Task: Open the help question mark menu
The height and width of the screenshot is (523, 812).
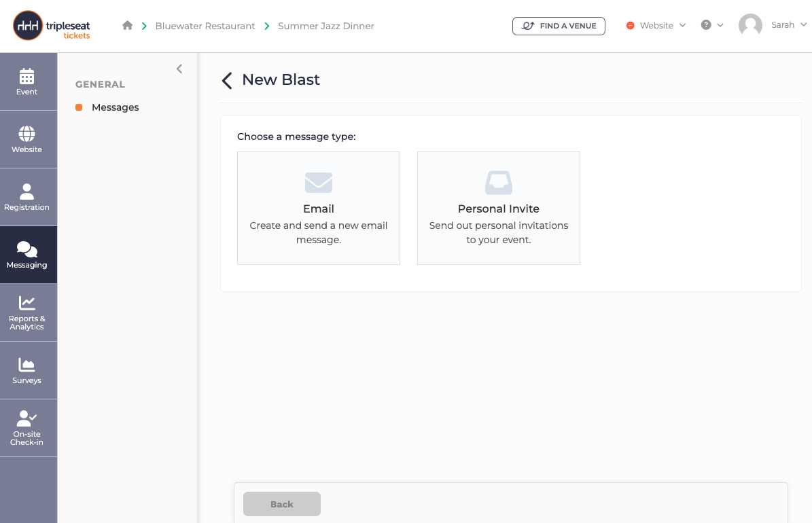Action: [x=712, y=25]
